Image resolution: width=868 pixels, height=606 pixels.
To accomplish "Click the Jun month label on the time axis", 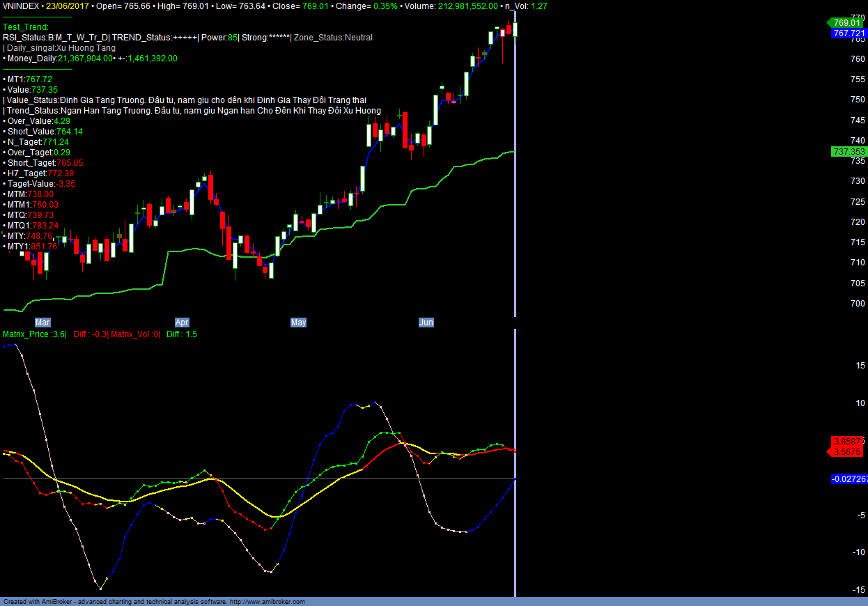I will coord(426,323).
